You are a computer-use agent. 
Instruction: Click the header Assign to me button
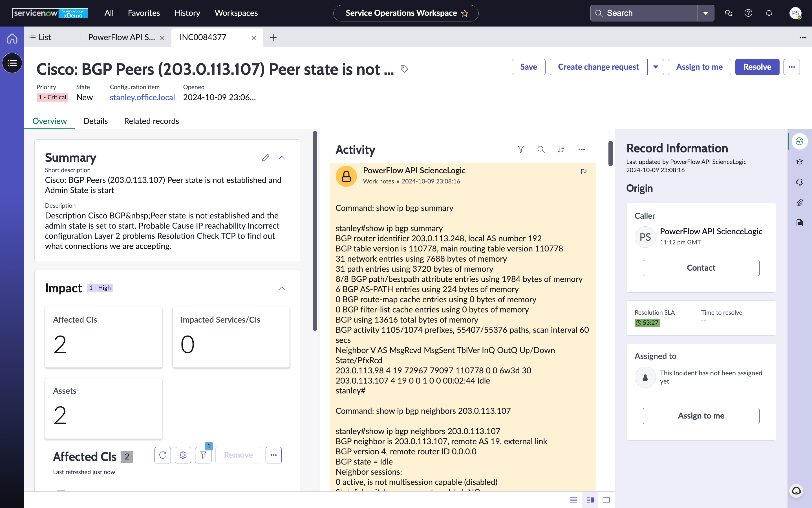(699, 67)
